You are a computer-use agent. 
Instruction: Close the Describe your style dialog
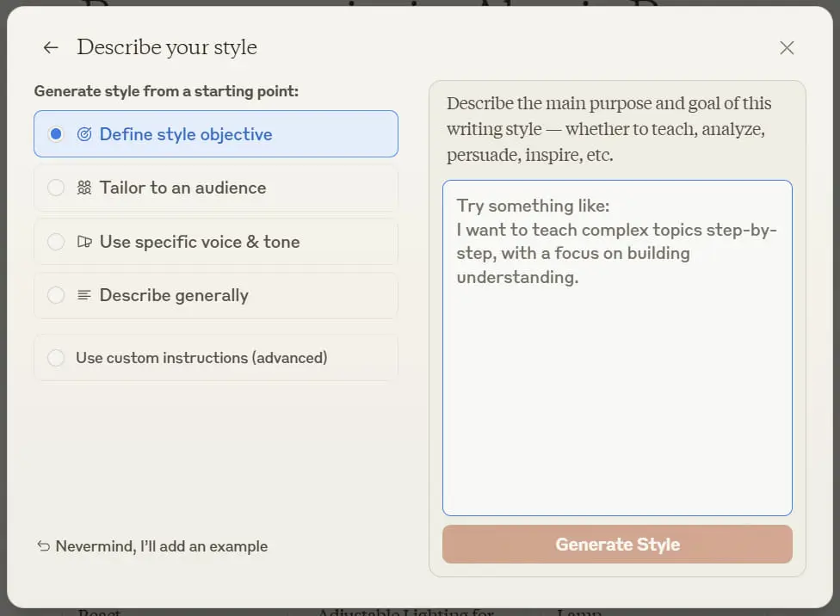pos(787,47)
